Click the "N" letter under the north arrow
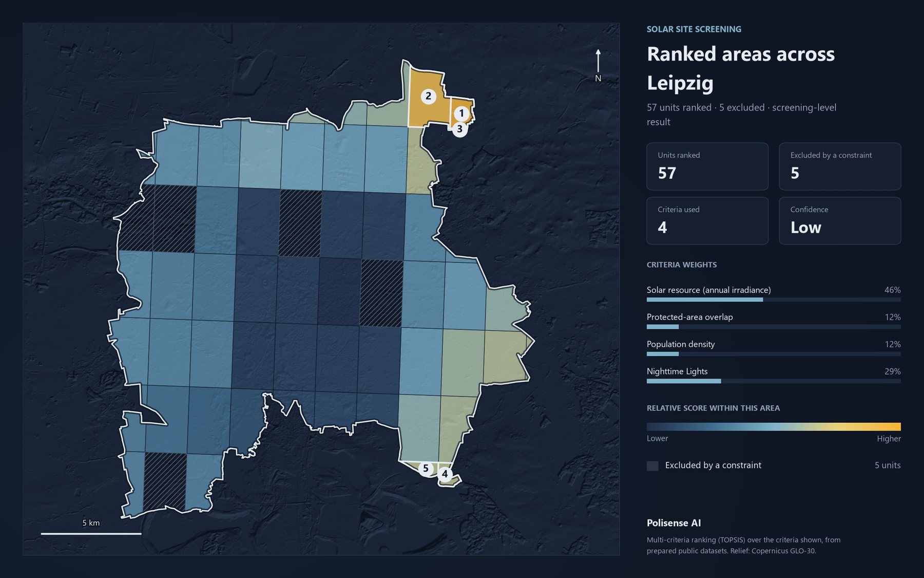924x578 pixels. 598,78
